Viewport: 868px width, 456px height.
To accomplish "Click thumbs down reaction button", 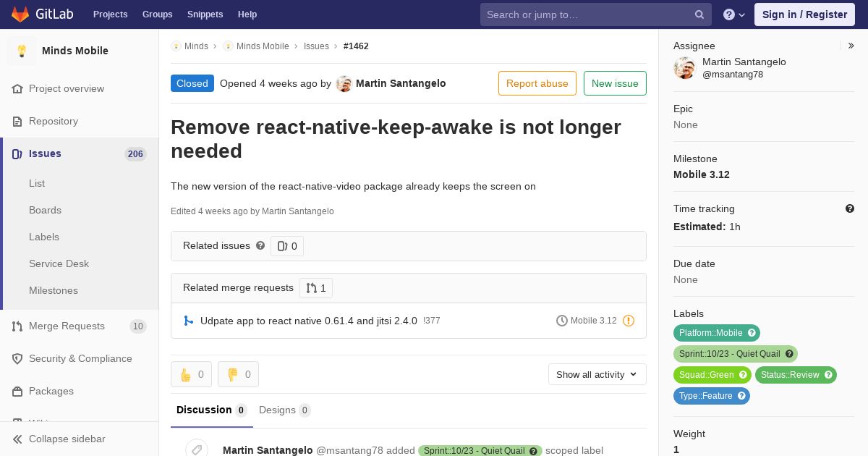I will (x=238, y=374).
